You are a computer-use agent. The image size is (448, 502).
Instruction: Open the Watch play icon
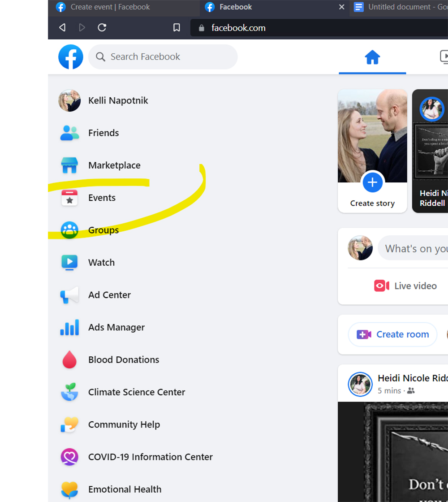click(69, 263)
